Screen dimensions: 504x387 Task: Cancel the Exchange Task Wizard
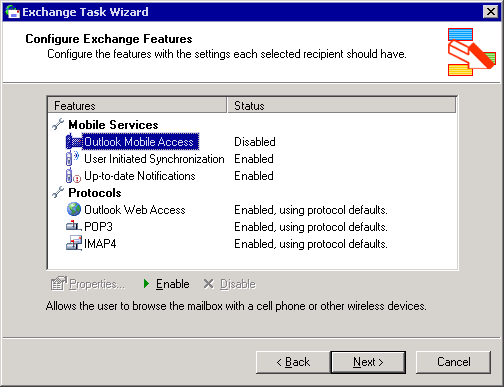pos(453,362)
